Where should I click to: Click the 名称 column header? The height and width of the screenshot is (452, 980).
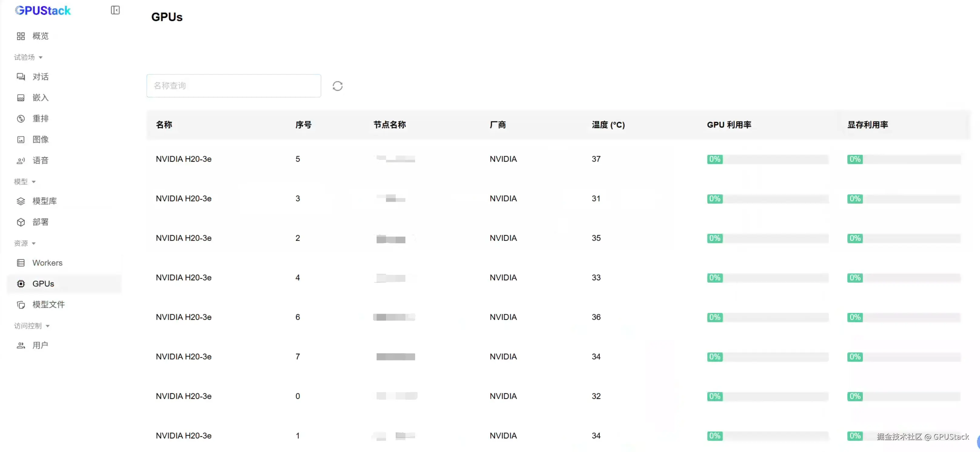tap(164, 125)
